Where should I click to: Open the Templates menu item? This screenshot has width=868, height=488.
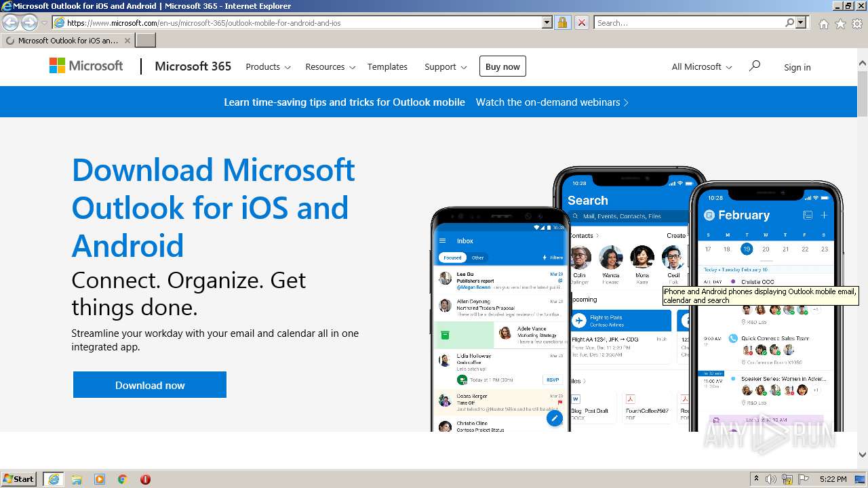pyautogui.click(x=387, y=67)
